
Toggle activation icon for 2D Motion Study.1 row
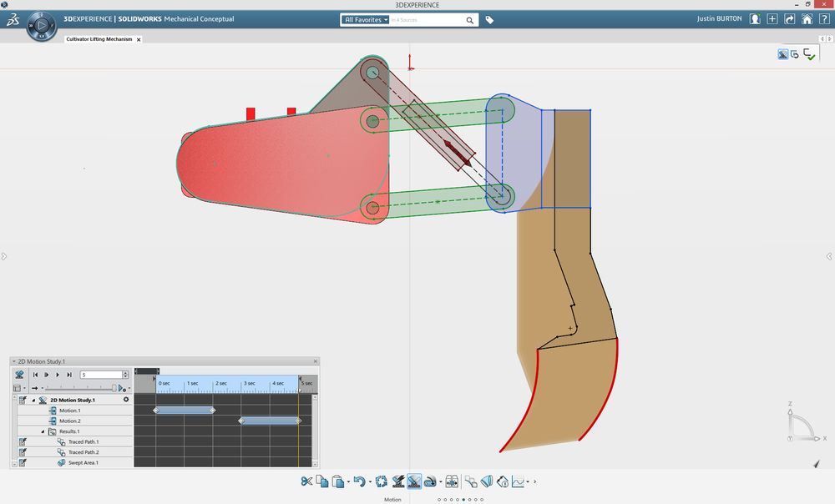(x=23, y=401)
